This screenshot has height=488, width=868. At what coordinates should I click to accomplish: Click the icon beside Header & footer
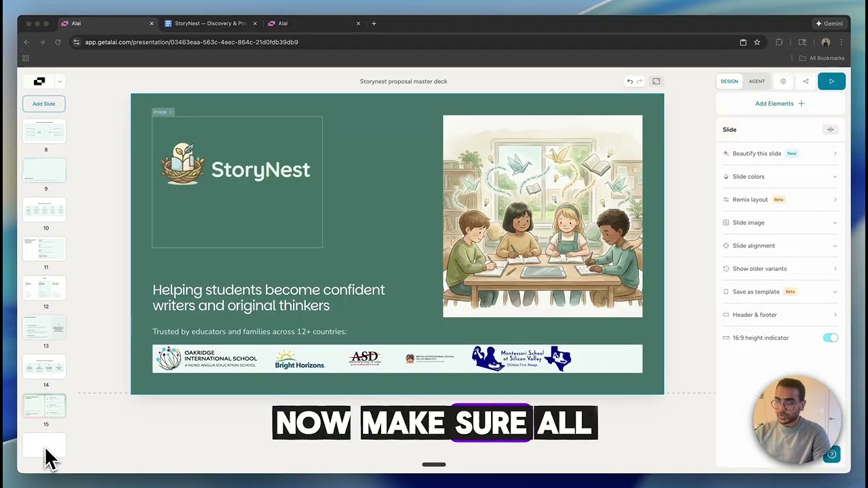tap(726, 315)
